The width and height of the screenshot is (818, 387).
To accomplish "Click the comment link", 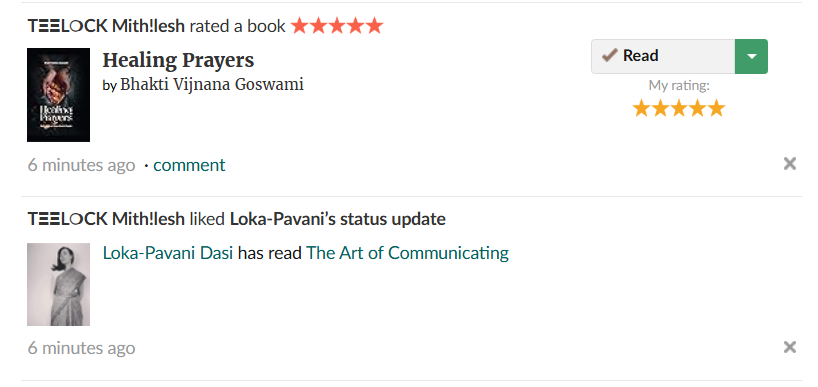I will click(x=189, y=165).
